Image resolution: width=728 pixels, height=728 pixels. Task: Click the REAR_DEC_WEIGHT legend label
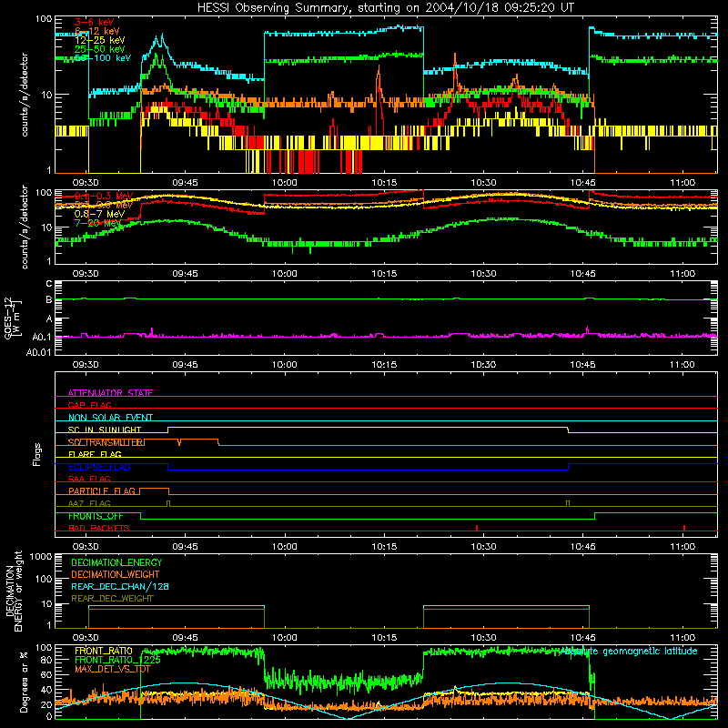112,599
